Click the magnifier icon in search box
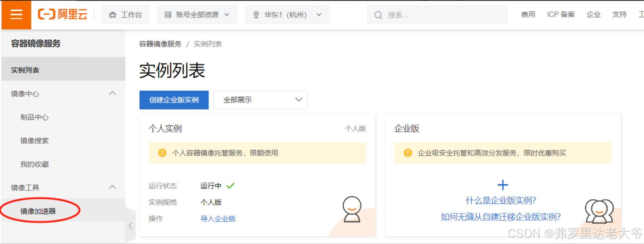Screen dimensions: 644x244 pyautogui.click(x=378, y=15)
